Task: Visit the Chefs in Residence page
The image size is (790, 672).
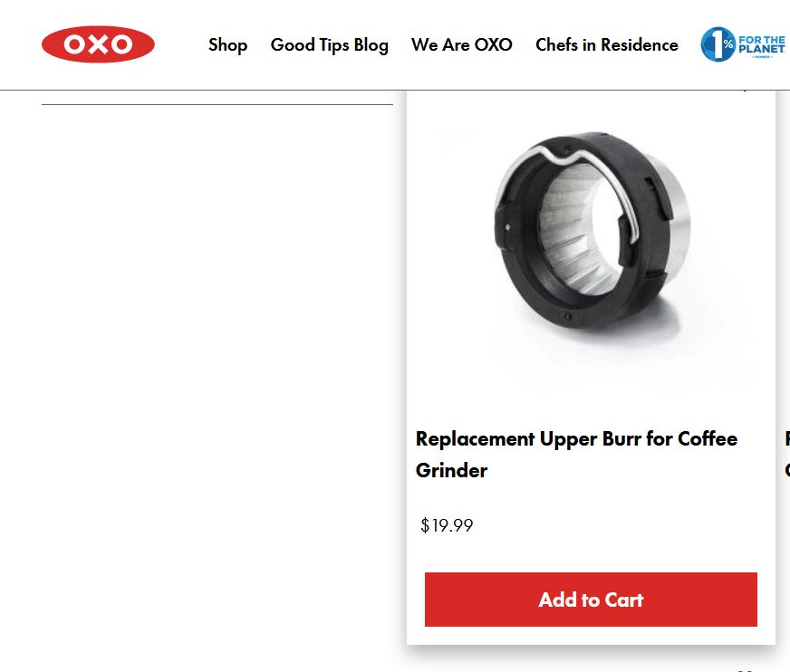Action: pyautogui.click(x=606, y=44)
